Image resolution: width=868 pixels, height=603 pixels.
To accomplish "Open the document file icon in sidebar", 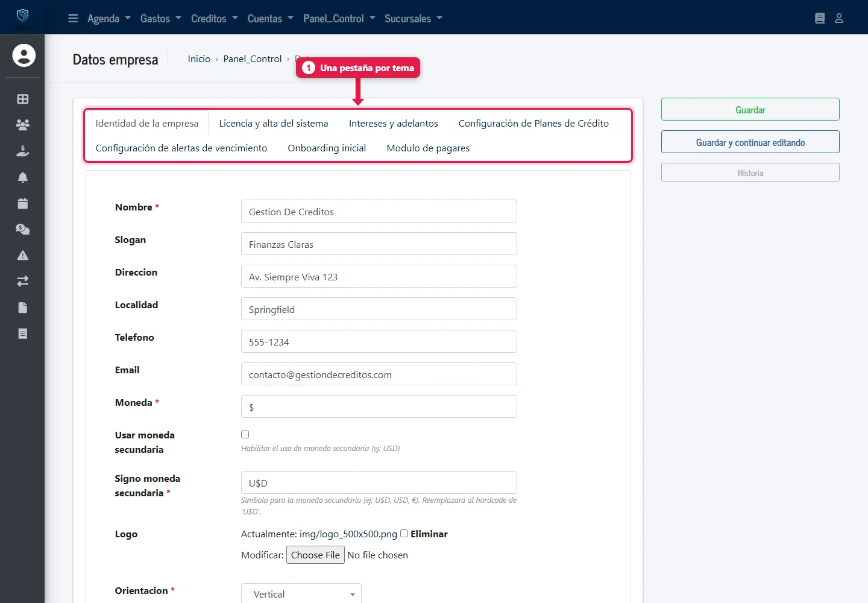I will click(23, 308).
